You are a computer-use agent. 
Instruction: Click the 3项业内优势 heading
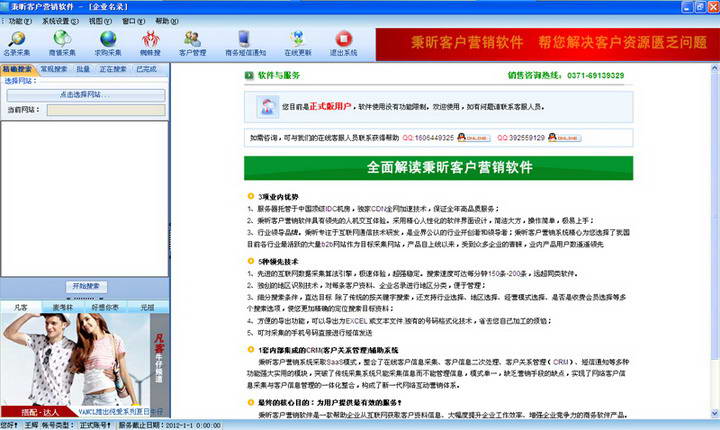coord(278,197)
